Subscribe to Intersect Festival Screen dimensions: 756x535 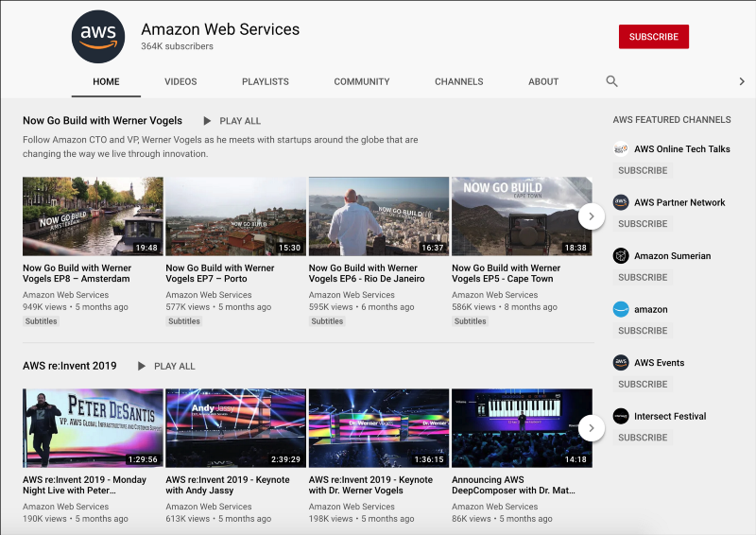pyautogui.click(x=643, y=438)
